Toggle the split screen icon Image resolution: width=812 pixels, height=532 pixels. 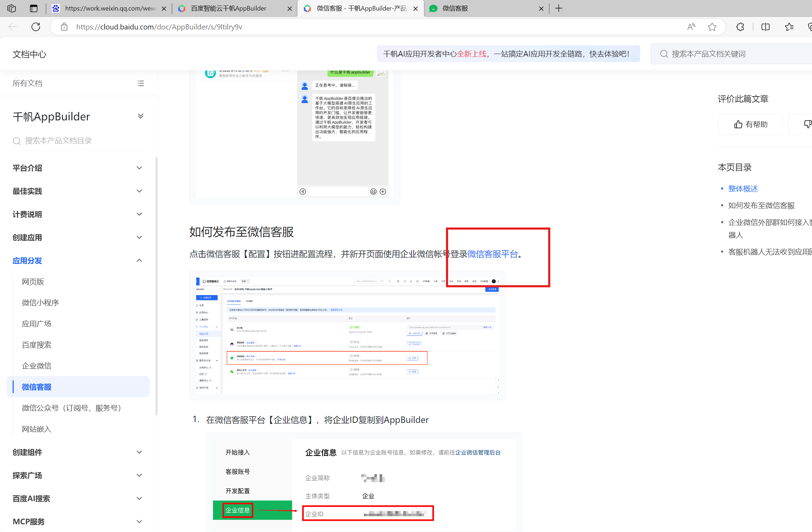click(765, 27)
